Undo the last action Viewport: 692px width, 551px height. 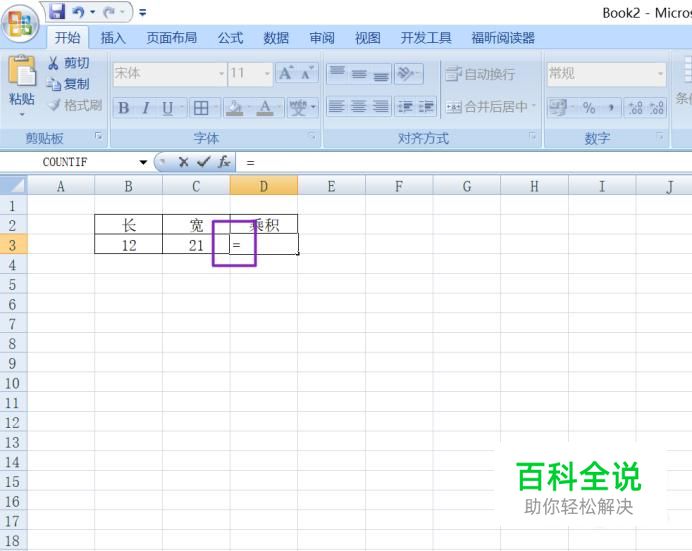point(79,12)
